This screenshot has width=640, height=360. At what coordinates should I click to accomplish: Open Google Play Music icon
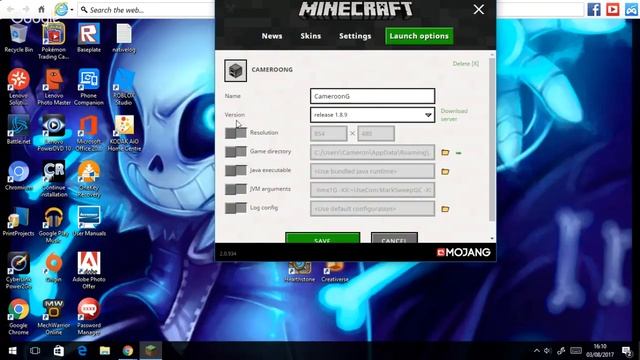tap(53, 225)
